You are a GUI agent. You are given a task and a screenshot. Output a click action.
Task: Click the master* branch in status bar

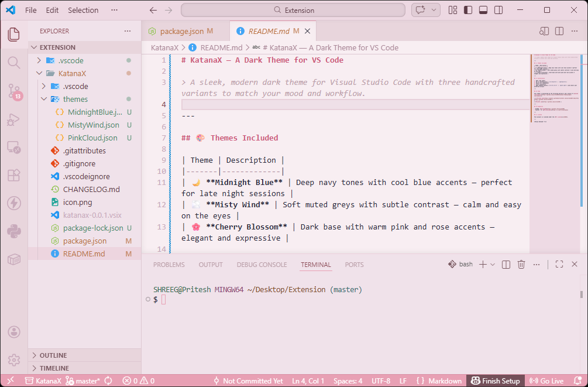[82, 381]
